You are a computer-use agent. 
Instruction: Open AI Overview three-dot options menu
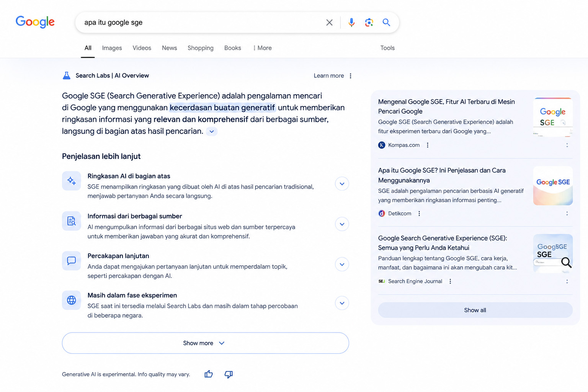[x=351, y=76]
